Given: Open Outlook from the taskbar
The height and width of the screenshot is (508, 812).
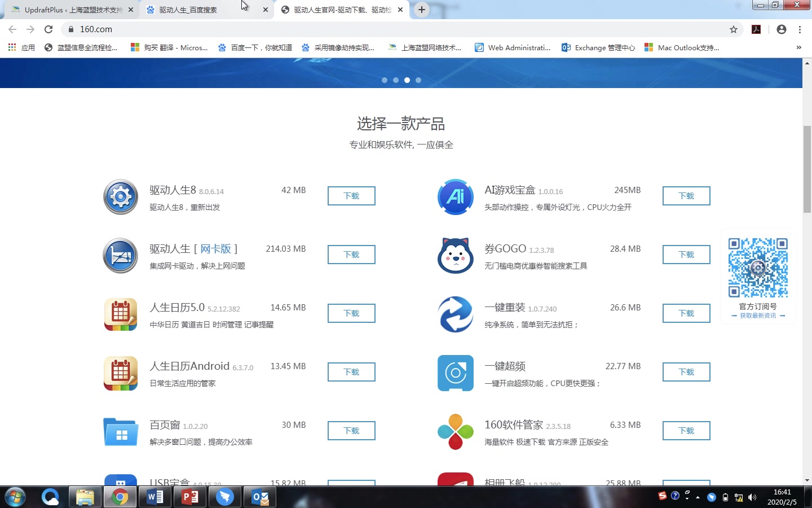Looking at the screenshot, I should [260, 497].
